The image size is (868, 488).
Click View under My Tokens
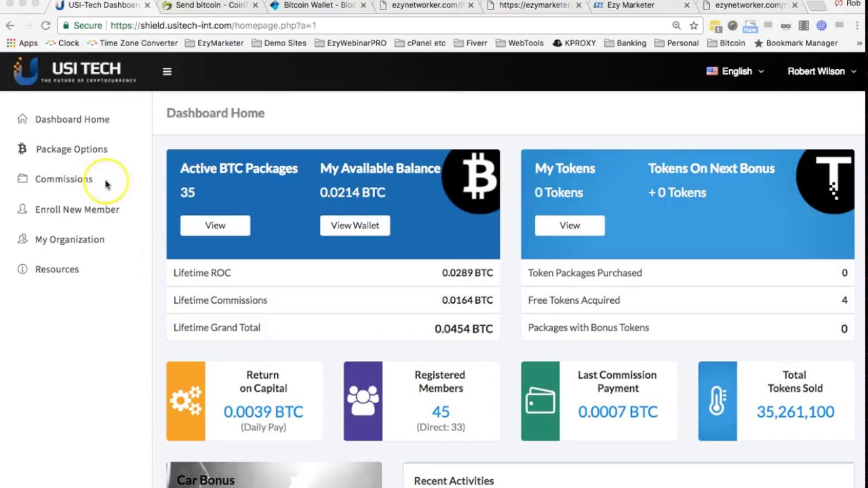coord(570,226)
